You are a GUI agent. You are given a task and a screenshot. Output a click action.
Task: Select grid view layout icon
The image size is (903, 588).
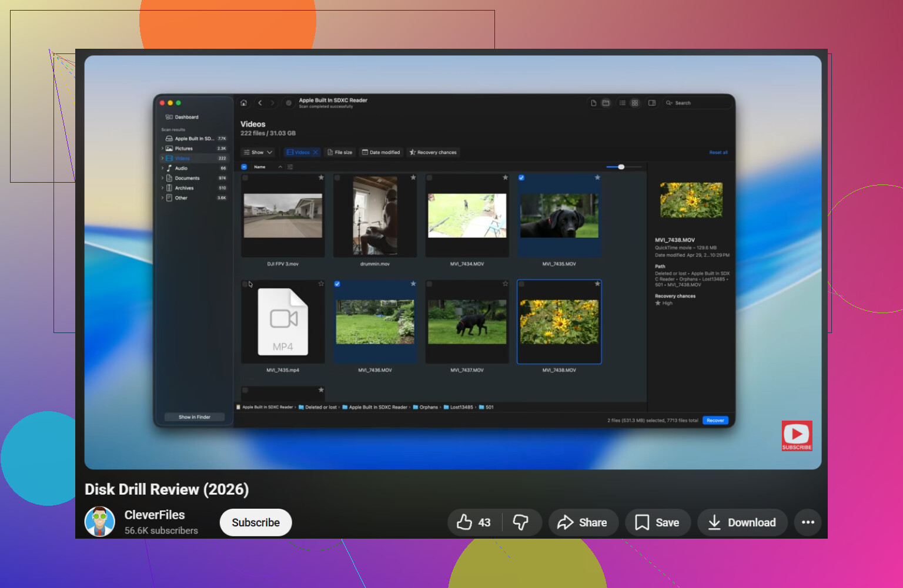[635, 103]
